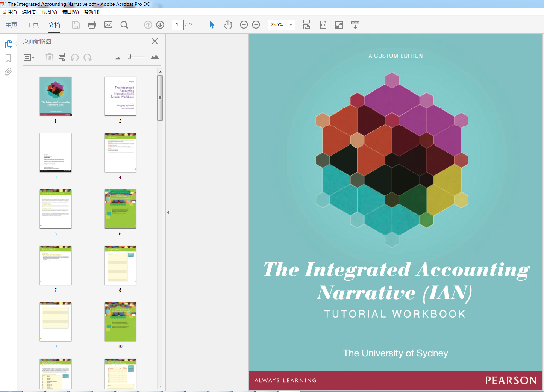The height and width of the screenshot is (392, 544).
Task: Rotate page counterclockwise icon
Action: pos(75,57)
